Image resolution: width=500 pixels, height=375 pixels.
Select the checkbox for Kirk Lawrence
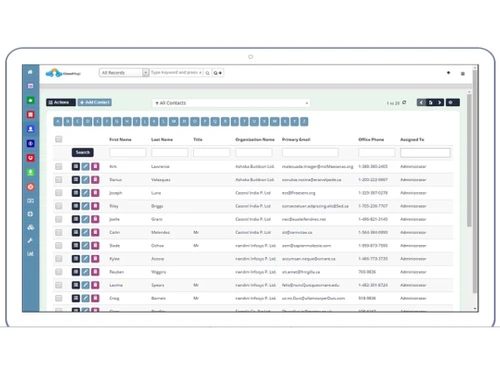[x=59, y=166]
